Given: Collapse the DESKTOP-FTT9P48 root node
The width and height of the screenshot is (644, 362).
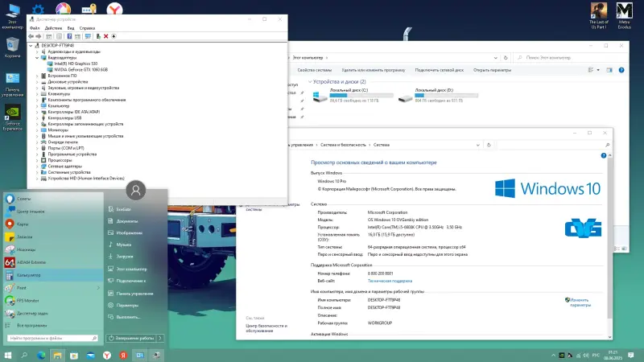Looking at the screenshot, I should [31, 46].
